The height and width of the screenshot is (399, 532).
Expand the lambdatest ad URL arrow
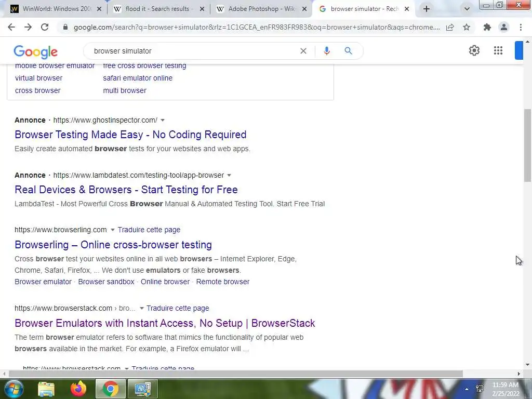[x=229, y=176]
